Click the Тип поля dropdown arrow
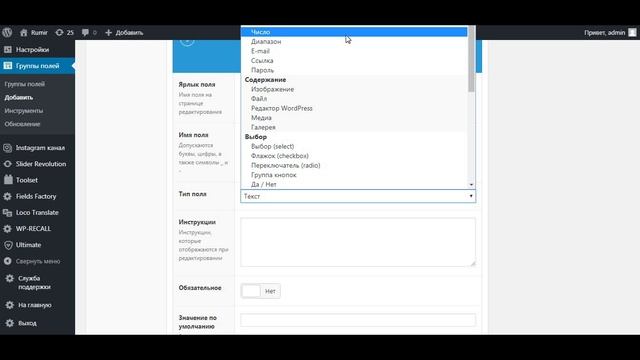The image size is (640, 360). (x=471, y=196)
